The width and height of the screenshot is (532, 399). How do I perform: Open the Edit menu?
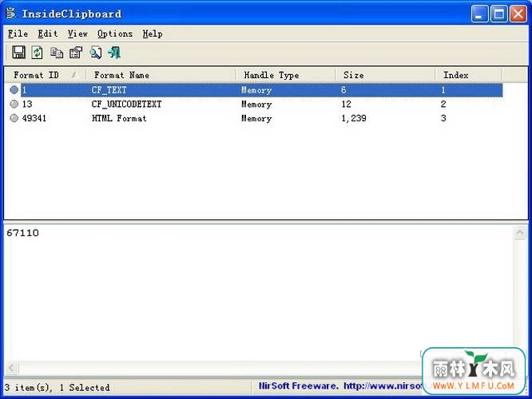47,34
